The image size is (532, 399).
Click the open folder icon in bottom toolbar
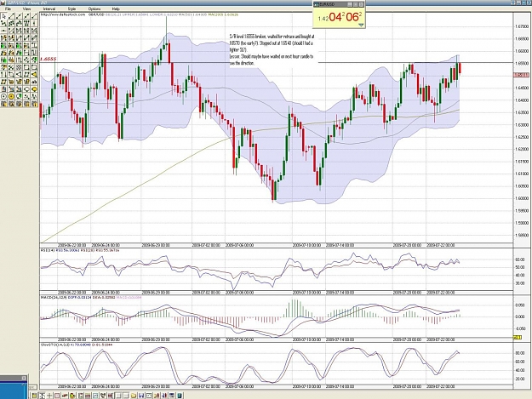click(134, 396)
